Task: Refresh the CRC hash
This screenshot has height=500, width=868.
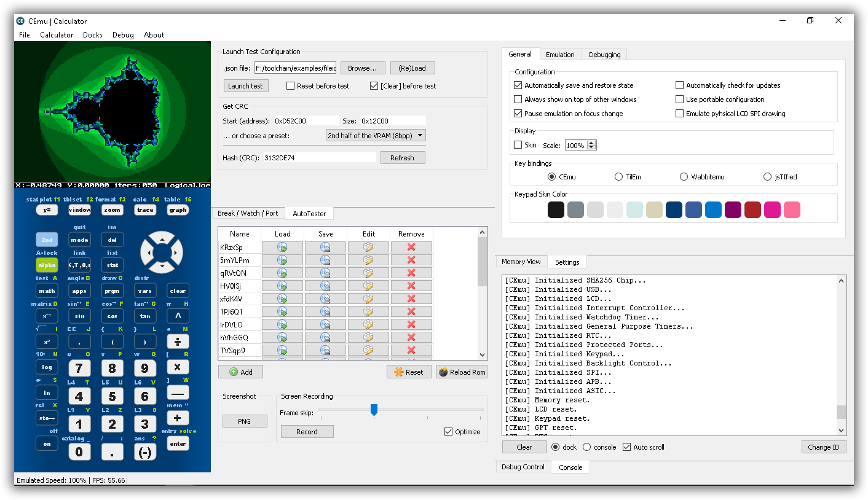Action: (x=403, y=157)
